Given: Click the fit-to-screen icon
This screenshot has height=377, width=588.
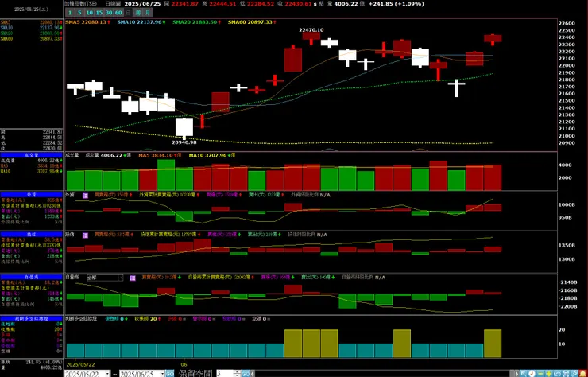Looking at the screenshot, I should pyautogui.click(x=566, y=374).
